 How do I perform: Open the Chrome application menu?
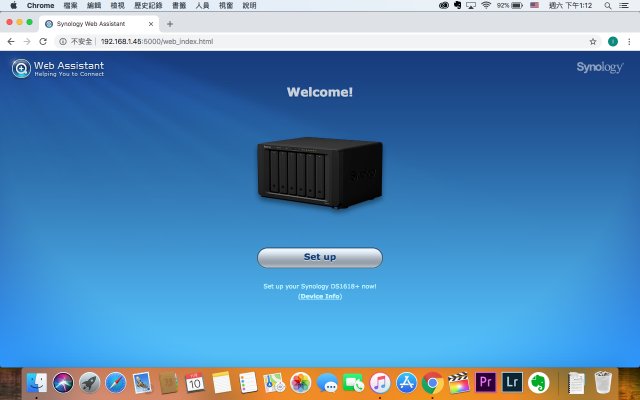click(40, 5)
